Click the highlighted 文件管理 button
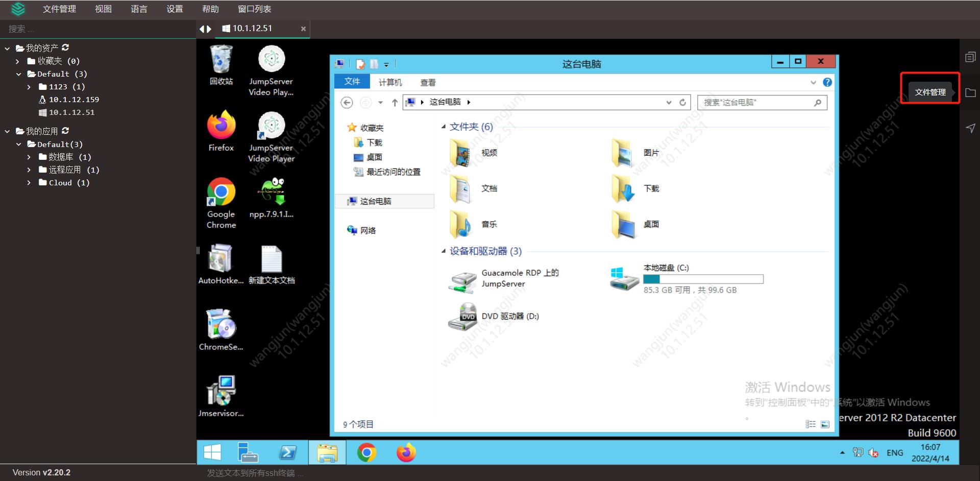 tap(930, 92)
